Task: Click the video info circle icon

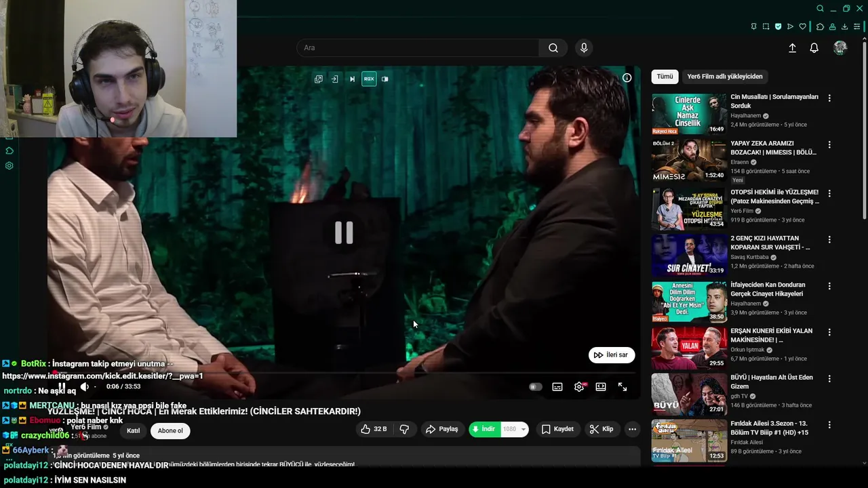Action: 627,78
